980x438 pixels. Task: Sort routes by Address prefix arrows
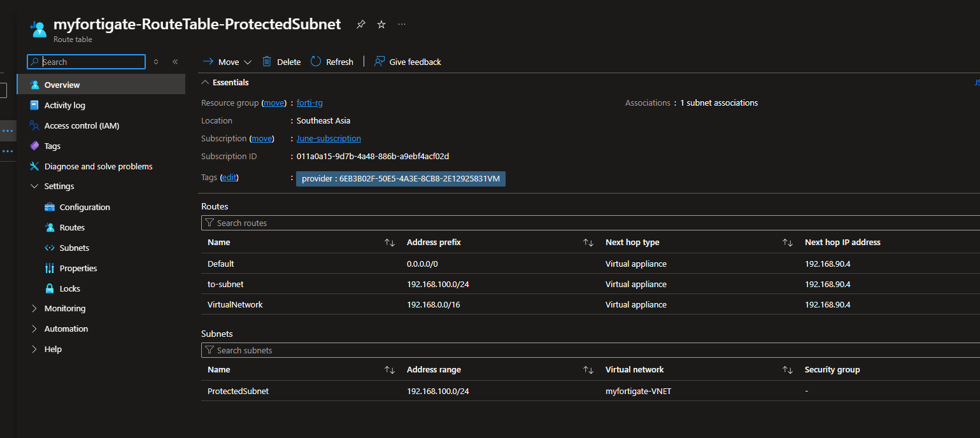588,243
